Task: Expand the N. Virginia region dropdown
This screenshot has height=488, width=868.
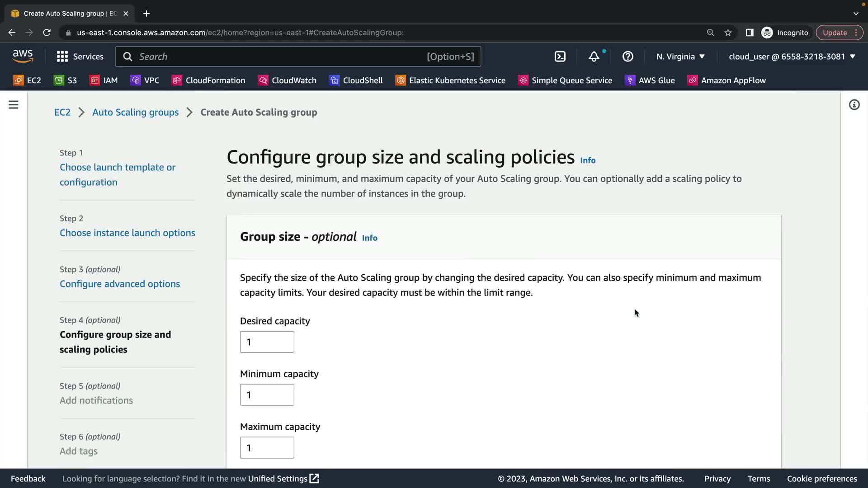Action: 680,56
